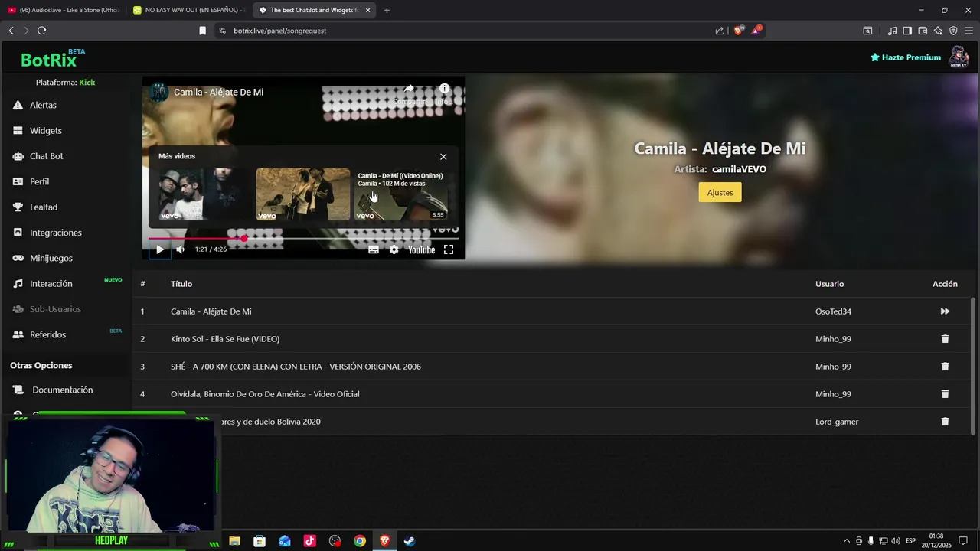
Task: Mute the YouTube player volume
Action: point(180,249)
